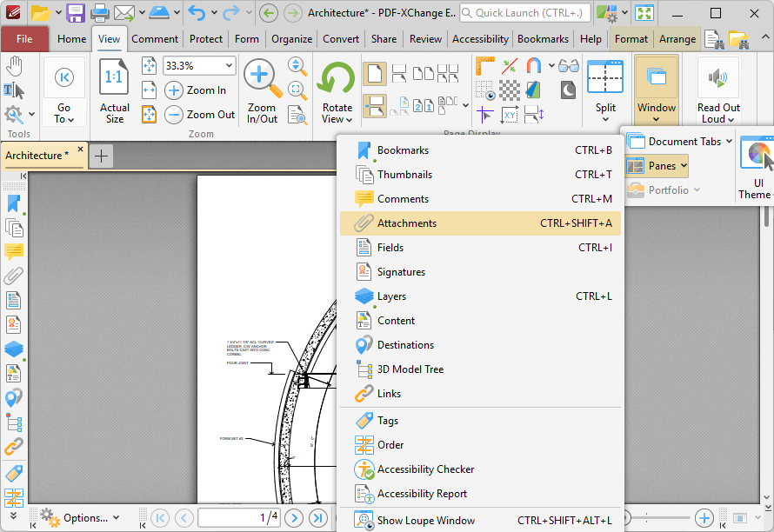Switch to the Comment ribbon tab
Screen dimensions: 774x532
(155, 39)
